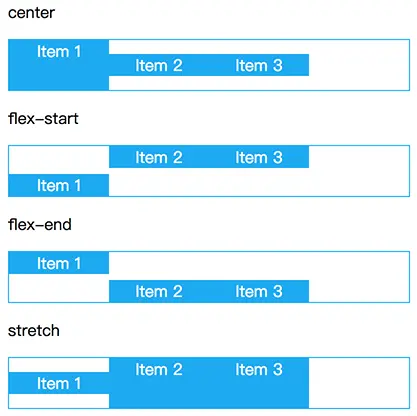Click empty space in the stretch container
Image resolution: width=417 pixels, height=416 pixels.
pos(359,383)
